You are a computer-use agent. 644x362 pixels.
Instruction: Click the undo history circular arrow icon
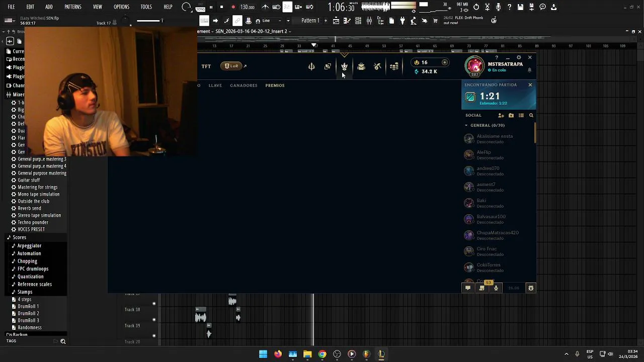[x=476, y=7]
